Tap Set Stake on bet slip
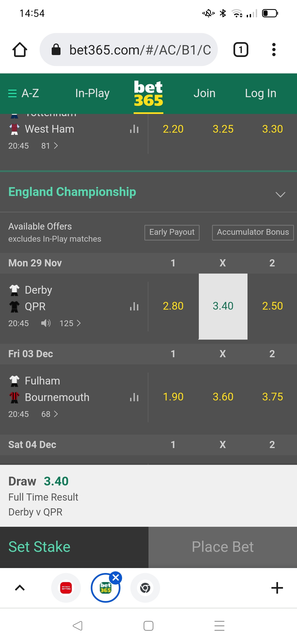297x644 pixels. coord(74,547)
